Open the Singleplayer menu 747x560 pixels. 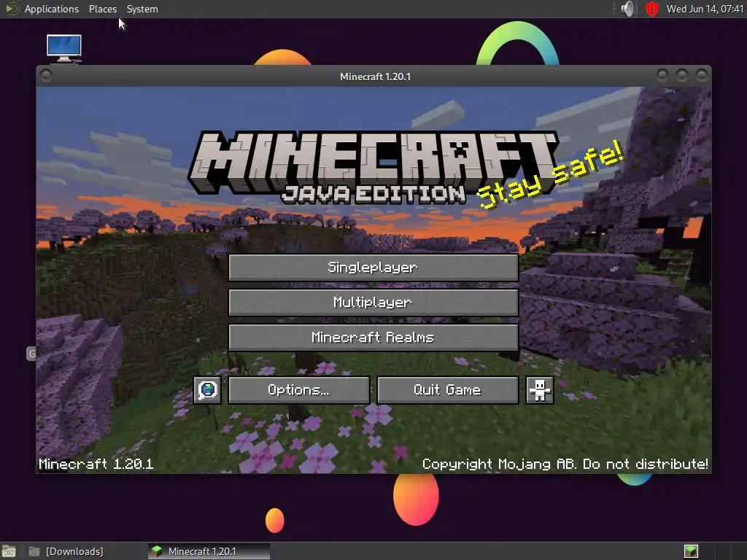pos(373,267)
